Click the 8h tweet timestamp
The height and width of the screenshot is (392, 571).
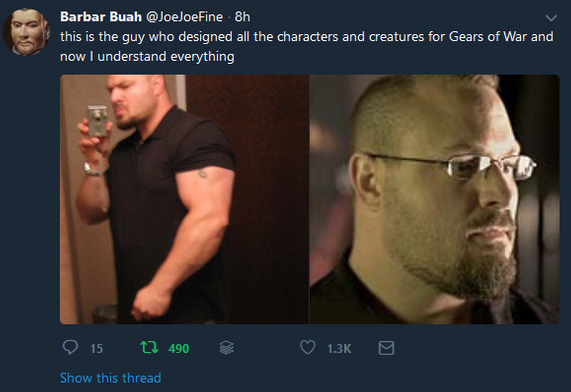tap(242, 17)
